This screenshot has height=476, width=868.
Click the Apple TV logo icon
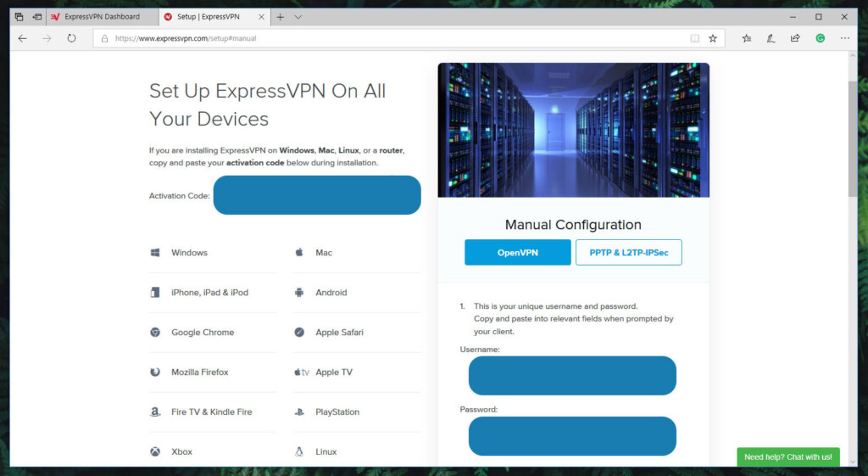301,372
